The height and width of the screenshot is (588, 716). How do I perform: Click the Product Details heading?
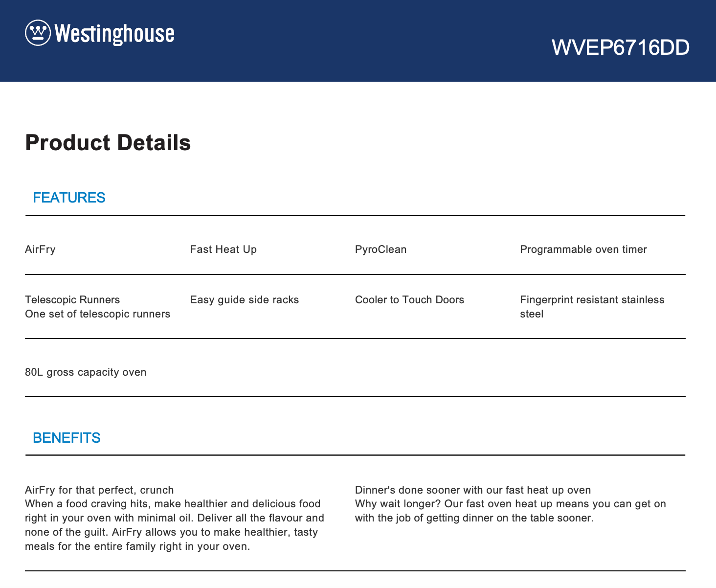(108, 143)
